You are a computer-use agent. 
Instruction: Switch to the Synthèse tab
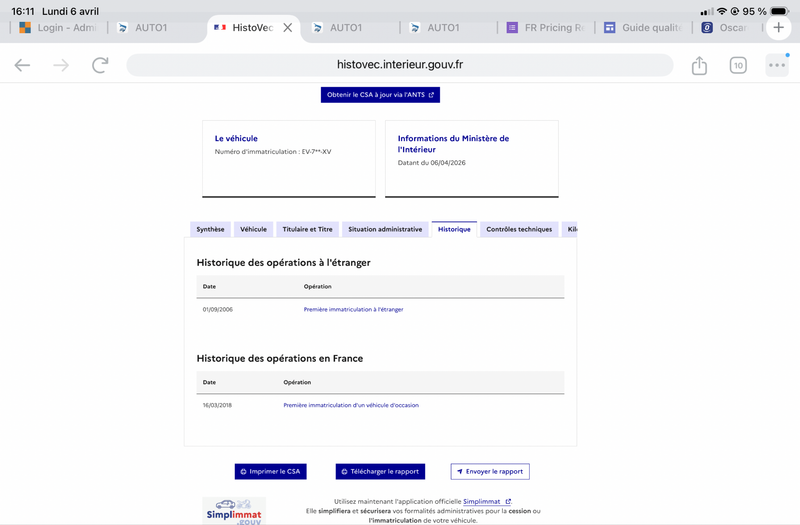pyautogui.click(x=210, y=229)
